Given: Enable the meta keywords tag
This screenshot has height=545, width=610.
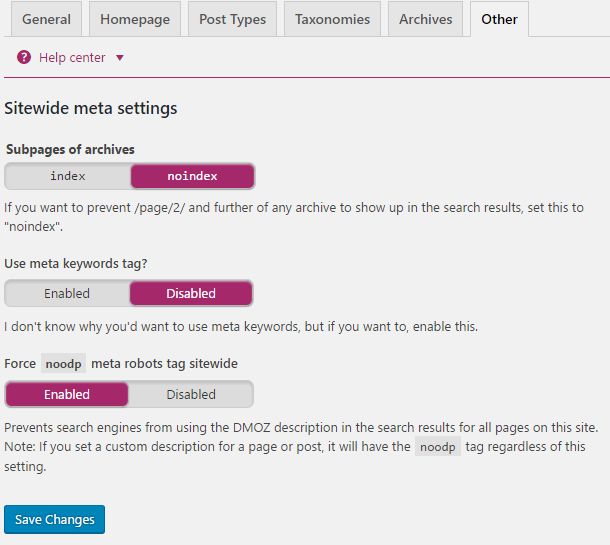Looking at the screenshot, I should point(67,293).
